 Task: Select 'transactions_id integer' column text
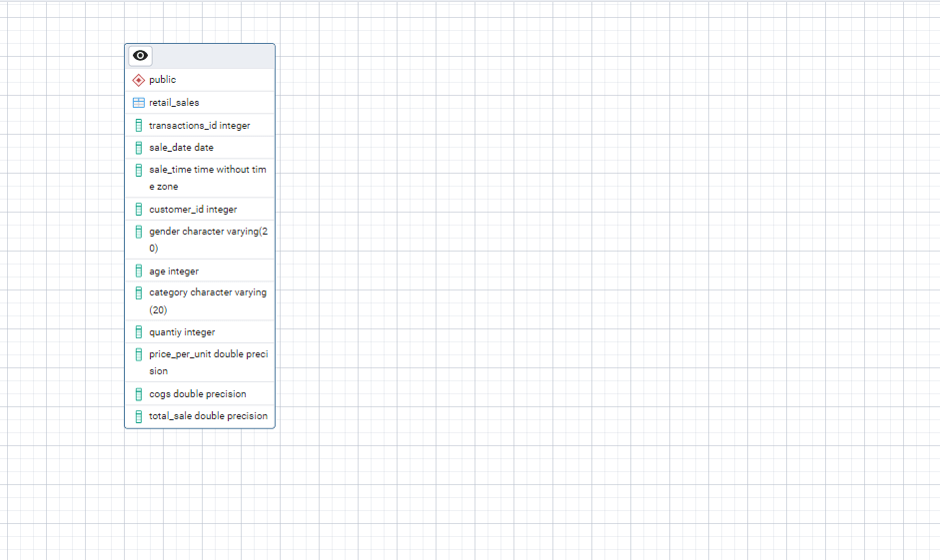200,125
